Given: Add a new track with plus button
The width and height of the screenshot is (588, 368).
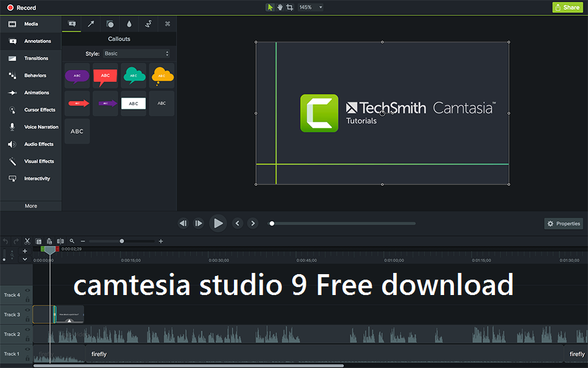Looking at the screenshot, I should pyautogui.click(x=24, y=251).
